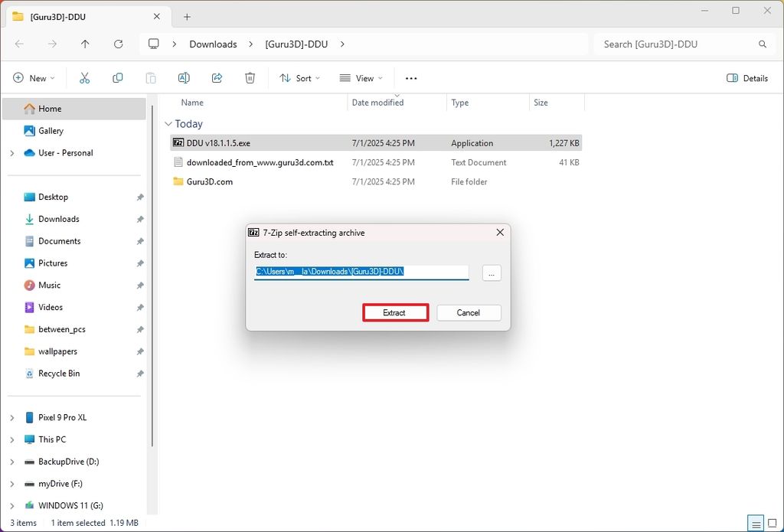
Task: Click the Extract button in 7-Zip dialog
Action: click(395, 312)
